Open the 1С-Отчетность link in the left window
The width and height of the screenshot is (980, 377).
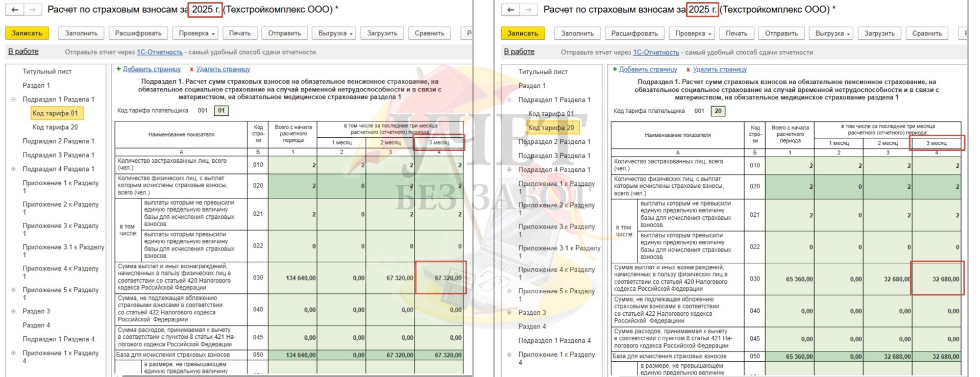159,52
